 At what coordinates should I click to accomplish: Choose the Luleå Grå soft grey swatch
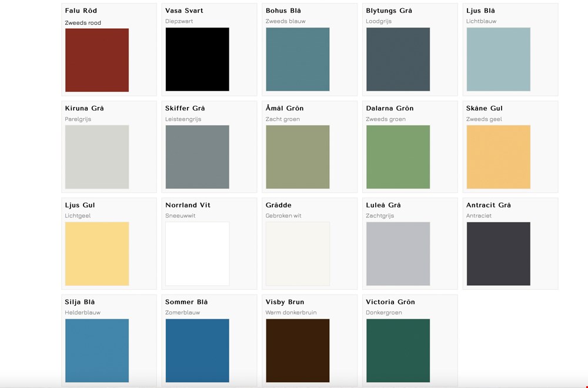(x=398, y=254)
